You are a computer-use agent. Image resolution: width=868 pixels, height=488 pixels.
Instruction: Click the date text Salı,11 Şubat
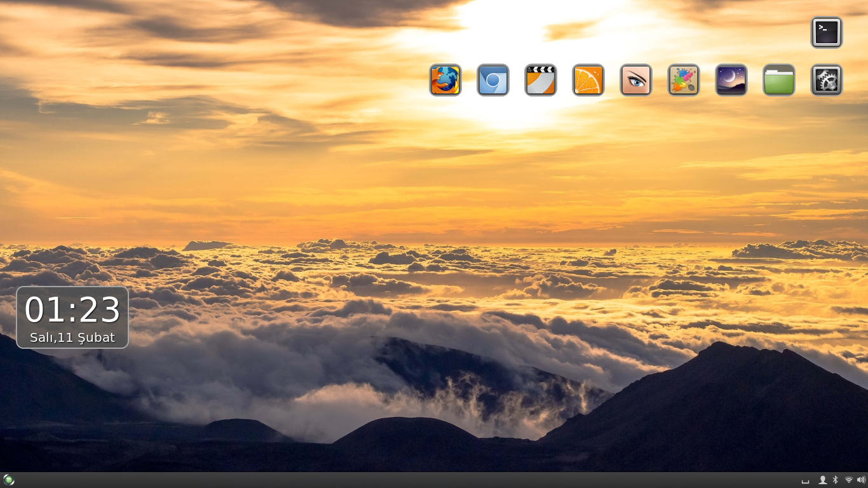[72, 337]
